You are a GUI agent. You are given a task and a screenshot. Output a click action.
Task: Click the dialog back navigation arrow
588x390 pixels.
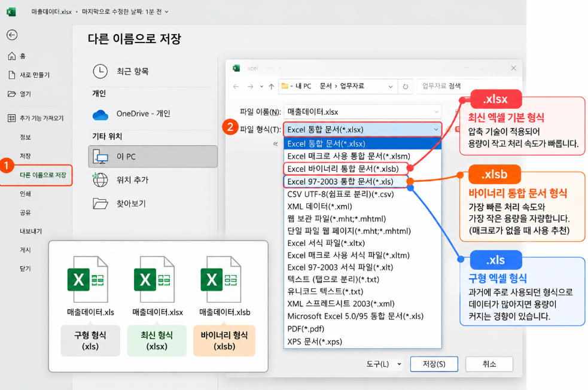point(236,87)
